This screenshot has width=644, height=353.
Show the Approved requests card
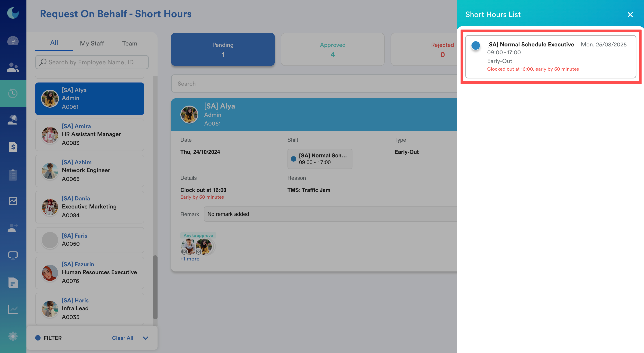pyautogui.click(x=332, y=49)
